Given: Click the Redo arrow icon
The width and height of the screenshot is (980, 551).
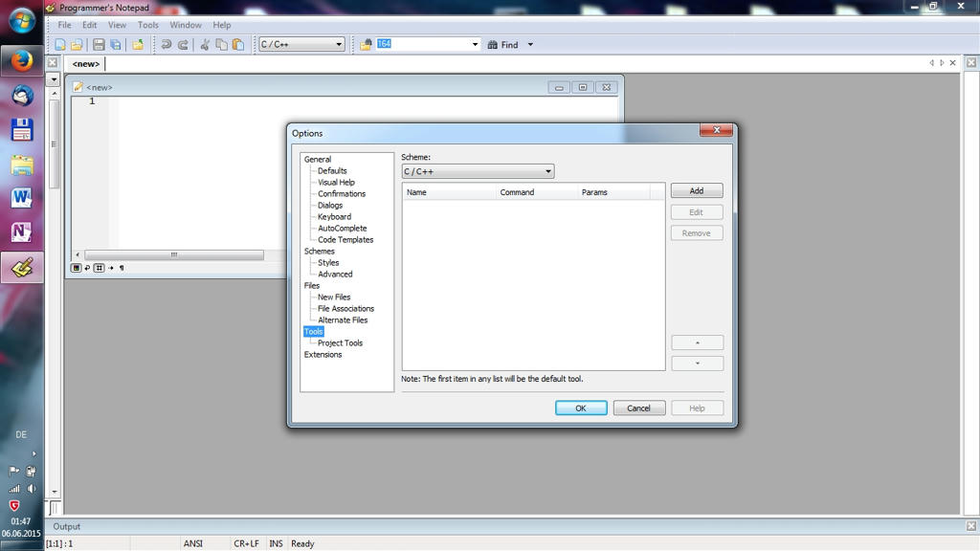Looking at the screenshot, I should point(183,45).
